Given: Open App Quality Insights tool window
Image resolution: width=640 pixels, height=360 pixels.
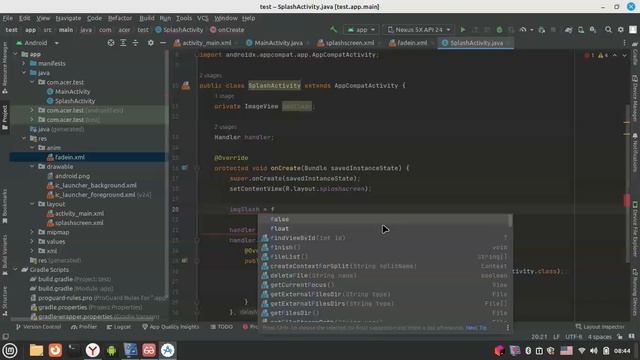Looking at the screenshot, I should [171, 327].
